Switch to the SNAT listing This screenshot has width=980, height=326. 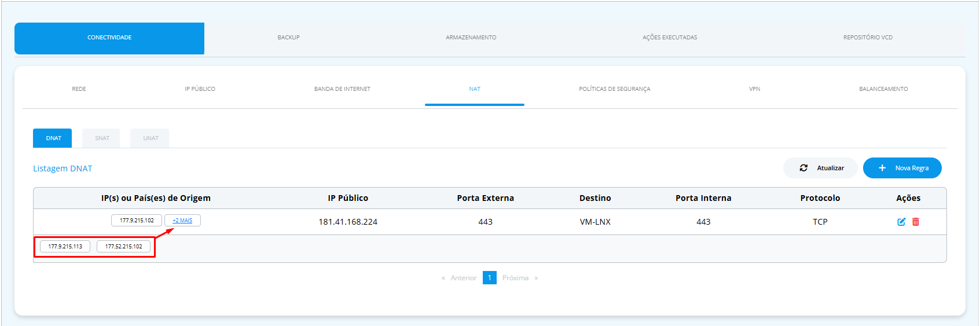coord(101,138)
